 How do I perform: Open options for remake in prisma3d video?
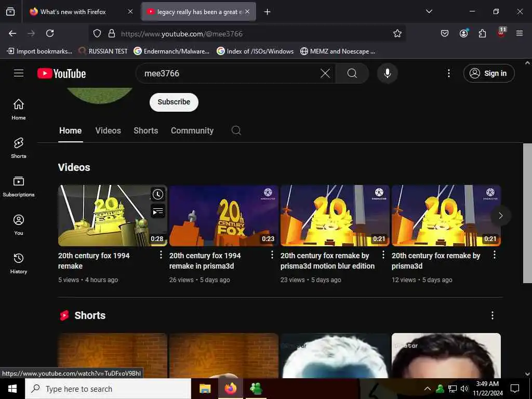pos(272,255)
